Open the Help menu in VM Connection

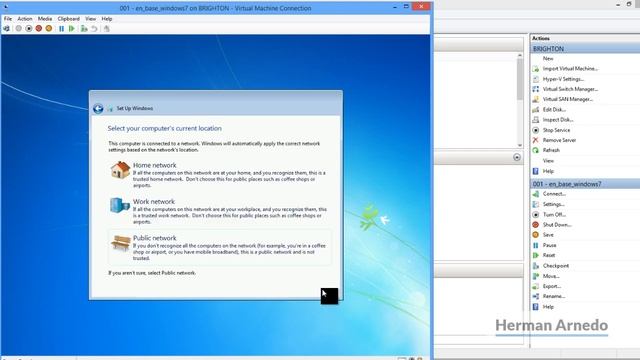click(107, 19)
